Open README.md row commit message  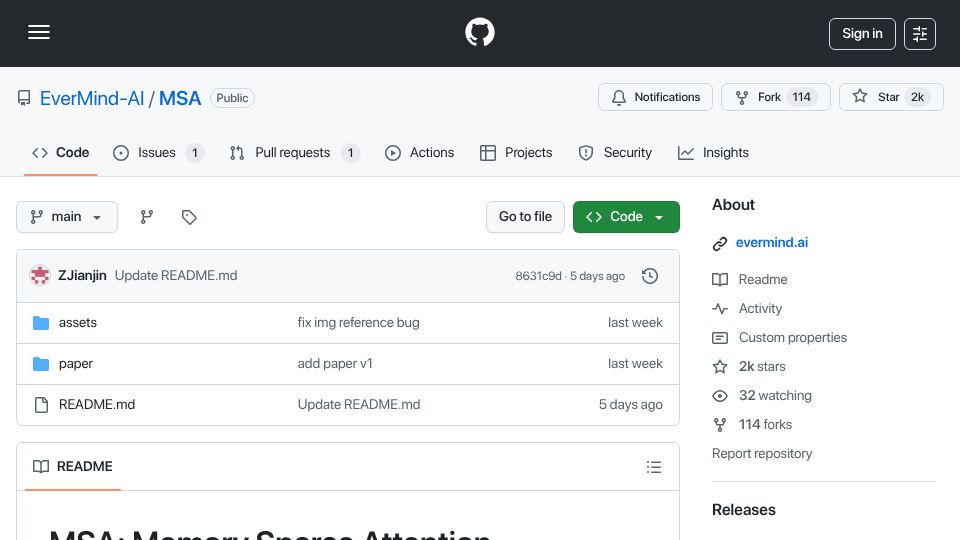click(359, 405)
